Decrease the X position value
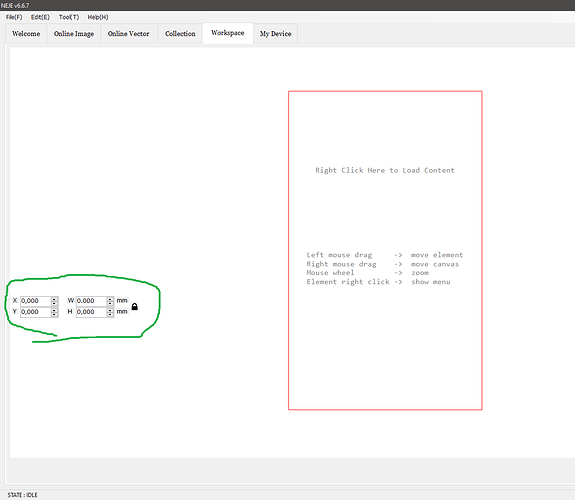The width and height of the screenshot is (575, 500). [54, 303]
